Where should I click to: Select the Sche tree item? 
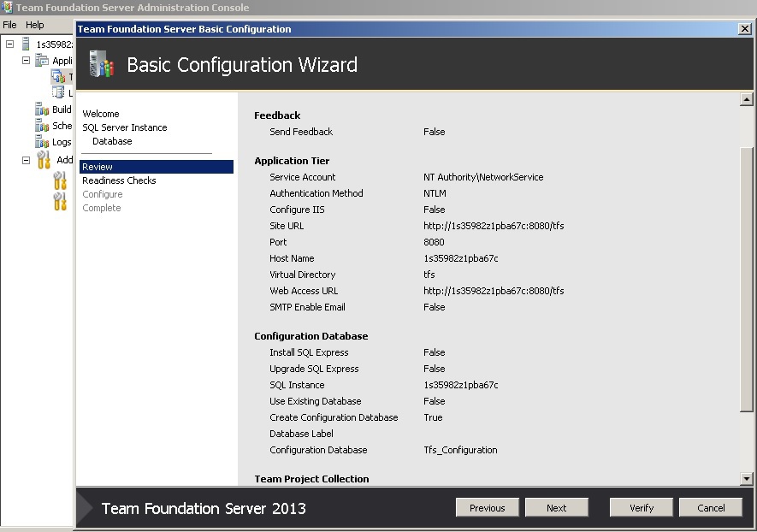[x=62, y=126]
